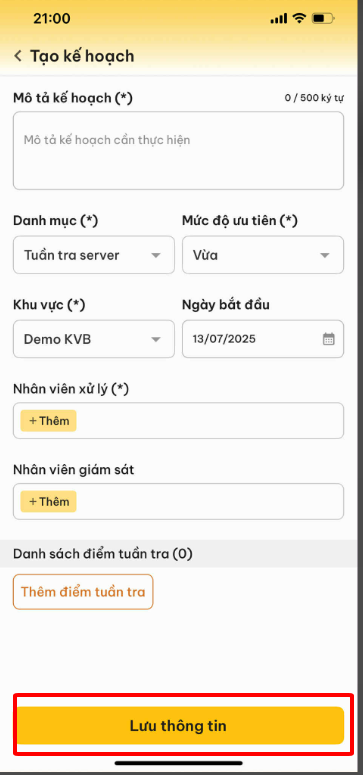Save with Lưu thông tin button
Viewport: 363px width, 775px height.
pos(181,726)
